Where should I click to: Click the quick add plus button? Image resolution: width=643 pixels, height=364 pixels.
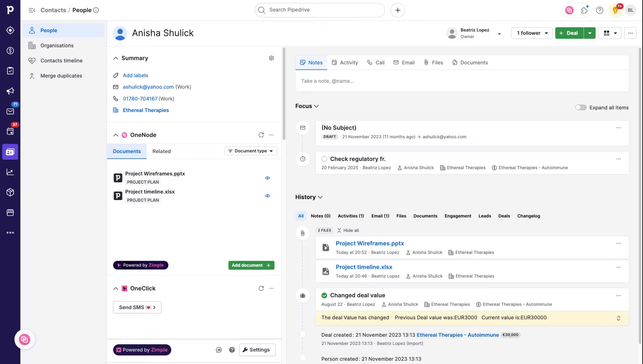click(398, 10)
